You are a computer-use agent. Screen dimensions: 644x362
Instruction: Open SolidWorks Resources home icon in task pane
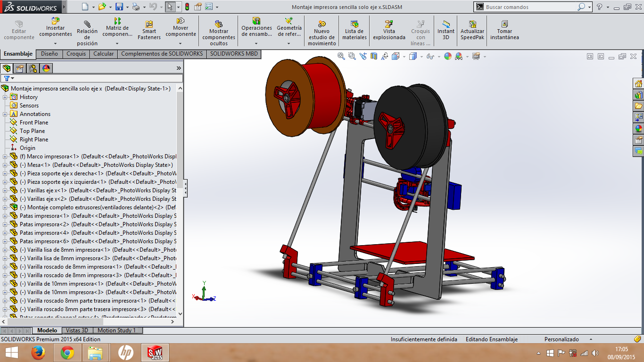[638, 84]
